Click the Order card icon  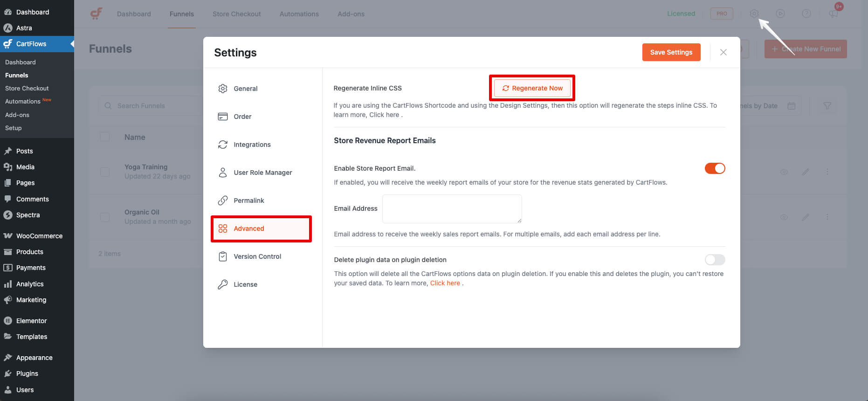(x=223, y=117)
